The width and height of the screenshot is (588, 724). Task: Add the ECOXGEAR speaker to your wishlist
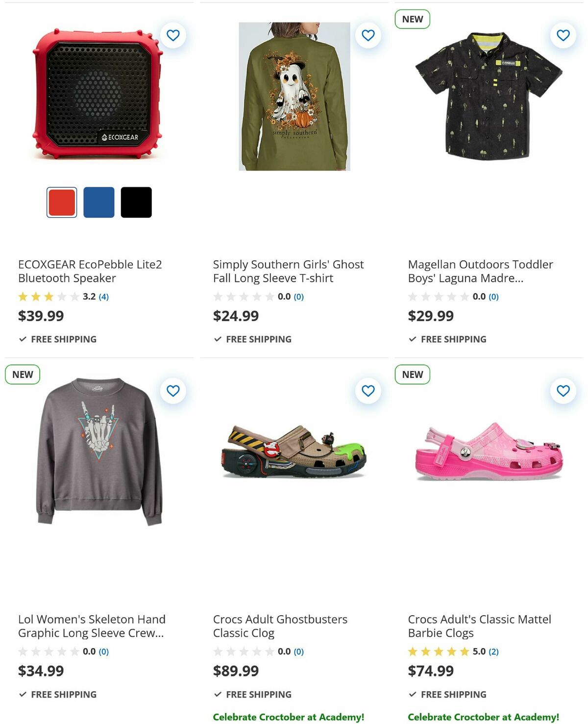point(173,35)
